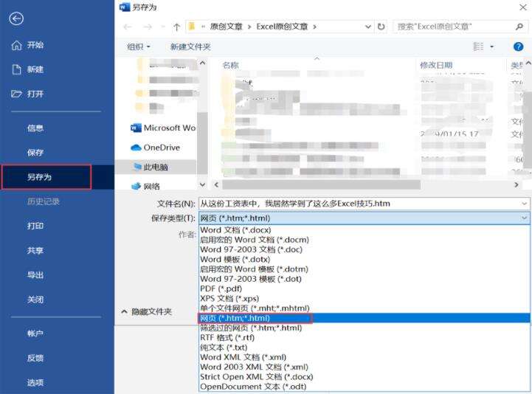Click the horizontal scrollbar left arrow
This screenshot has height=394, width=532.
(x=216, y=184)
